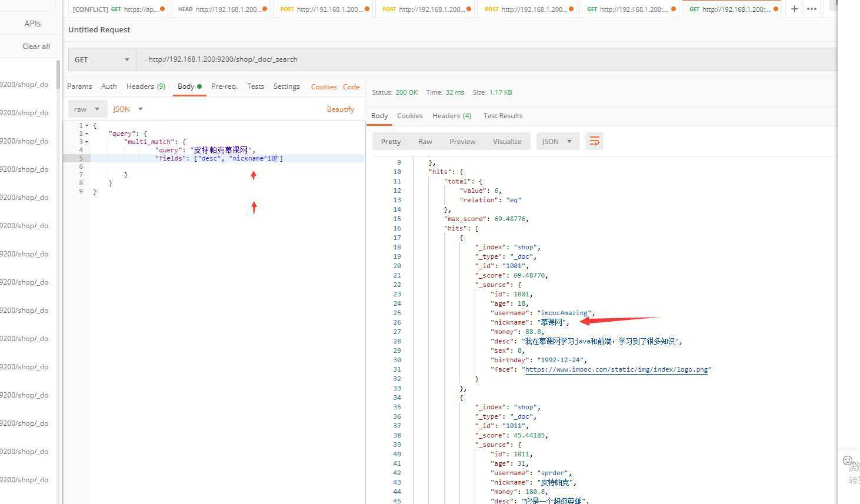Open the tab options ellipsis menu
This screenshot has height=504, width=860.
812,9
